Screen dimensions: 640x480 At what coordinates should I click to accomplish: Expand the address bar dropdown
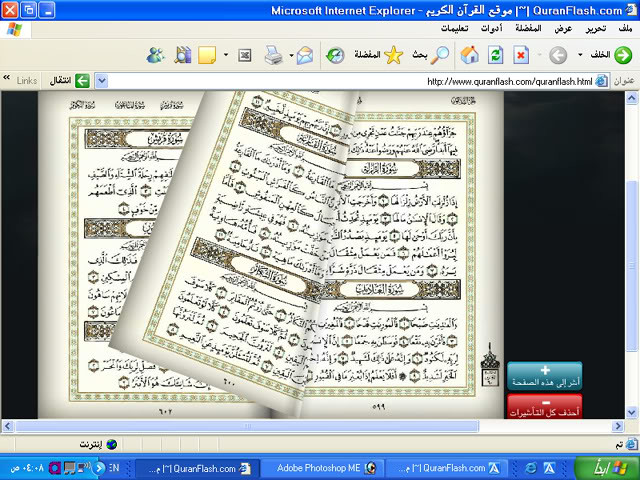point(102,81)
